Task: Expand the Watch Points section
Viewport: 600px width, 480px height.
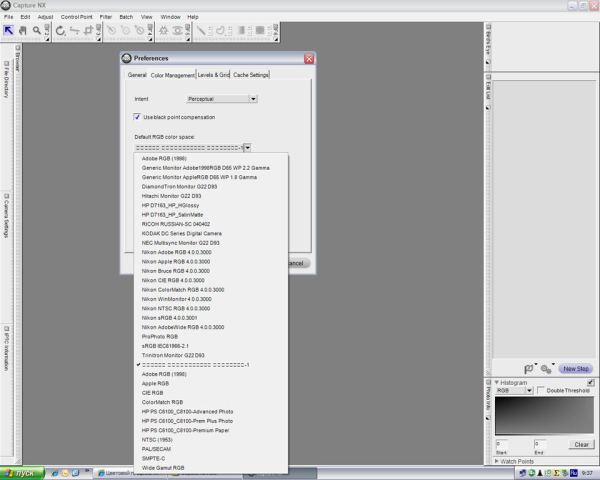Action: click(497, 461)
